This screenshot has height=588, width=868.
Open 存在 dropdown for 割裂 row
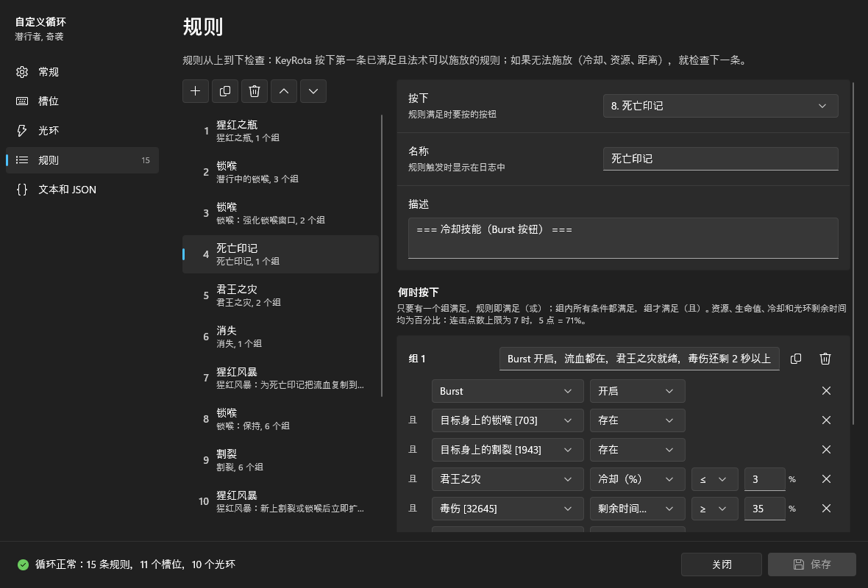pyautogui.click(x=637, y=450)
